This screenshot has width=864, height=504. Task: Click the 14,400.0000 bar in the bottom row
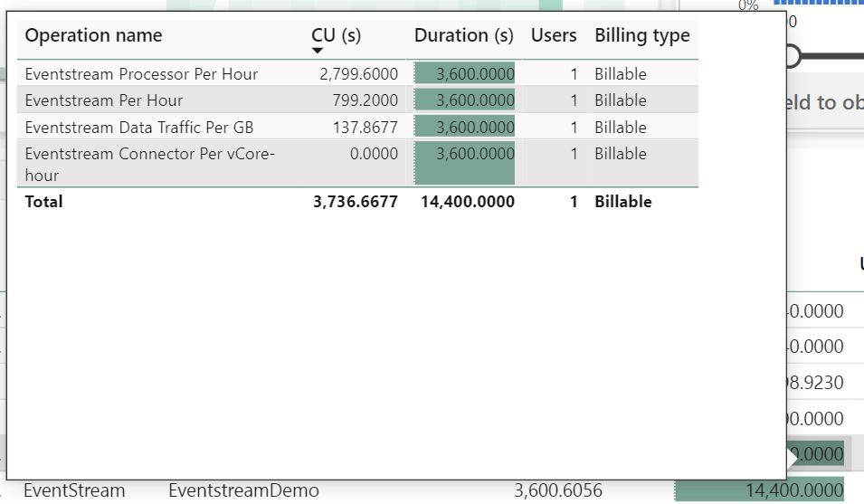point(760,490)
